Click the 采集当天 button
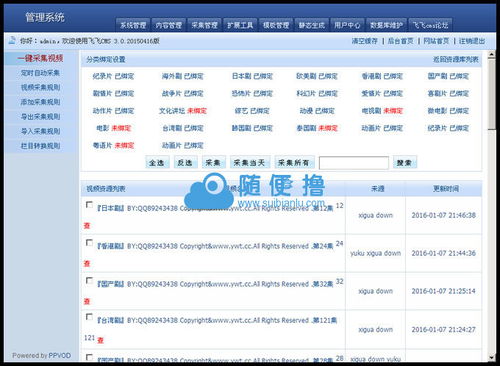The width and height of the screenshot is (500, 366). pyautogui.click(x=250, y=162)
